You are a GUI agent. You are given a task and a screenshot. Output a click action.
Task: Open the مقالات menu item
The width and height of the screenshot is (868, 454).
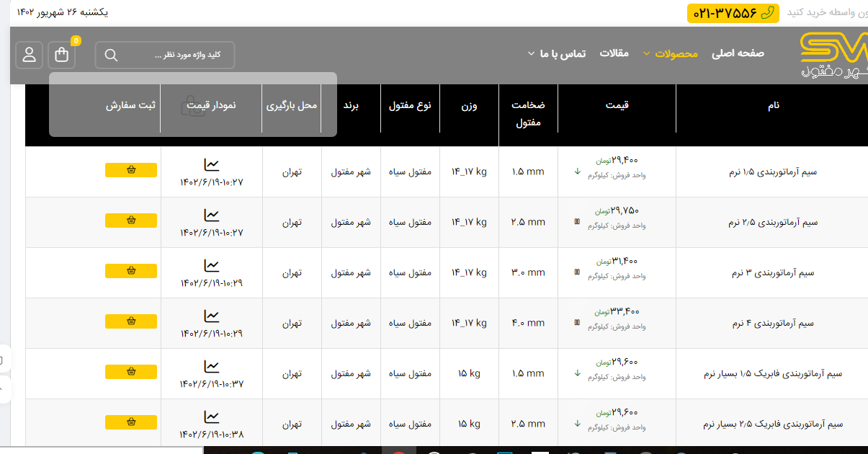click(614, 53)
